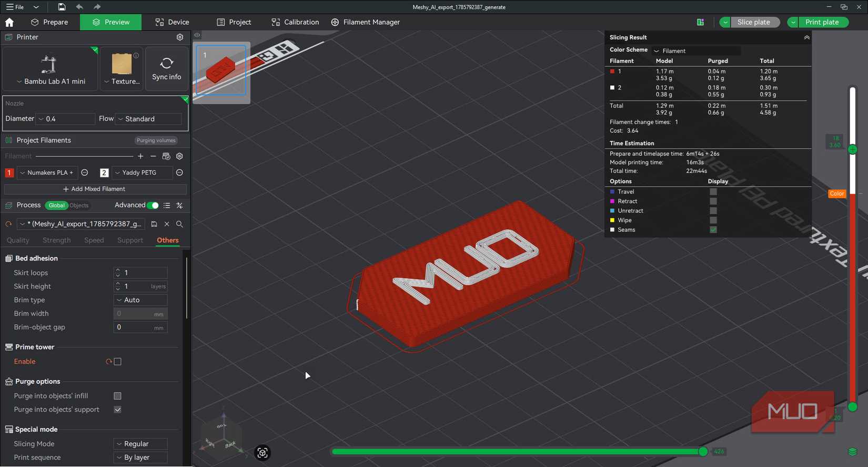Click the Slice plate button

[754, 22]
